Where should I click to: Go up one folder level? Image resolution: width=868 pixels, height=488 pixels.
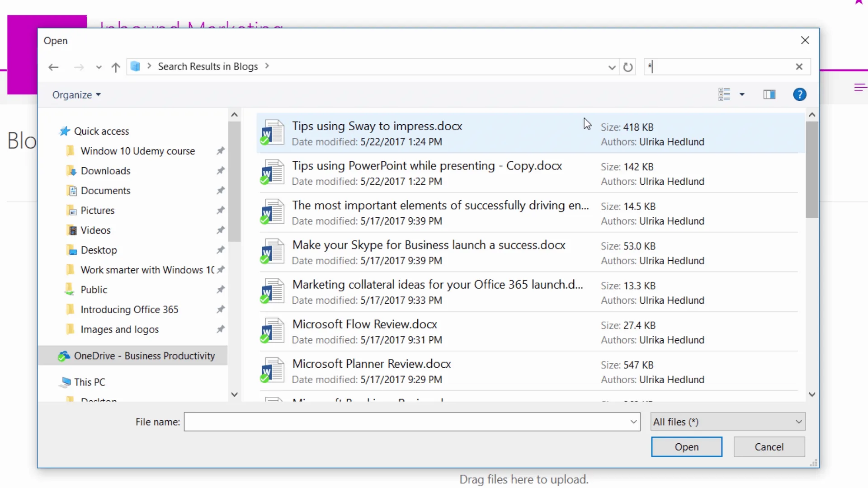(116, 67)
